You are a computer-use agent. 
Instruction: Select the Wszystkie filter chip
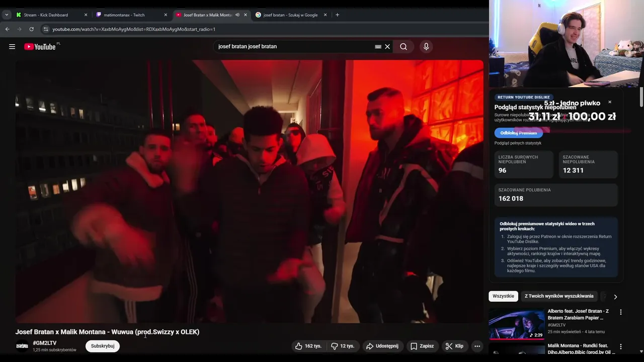point(504,296)
